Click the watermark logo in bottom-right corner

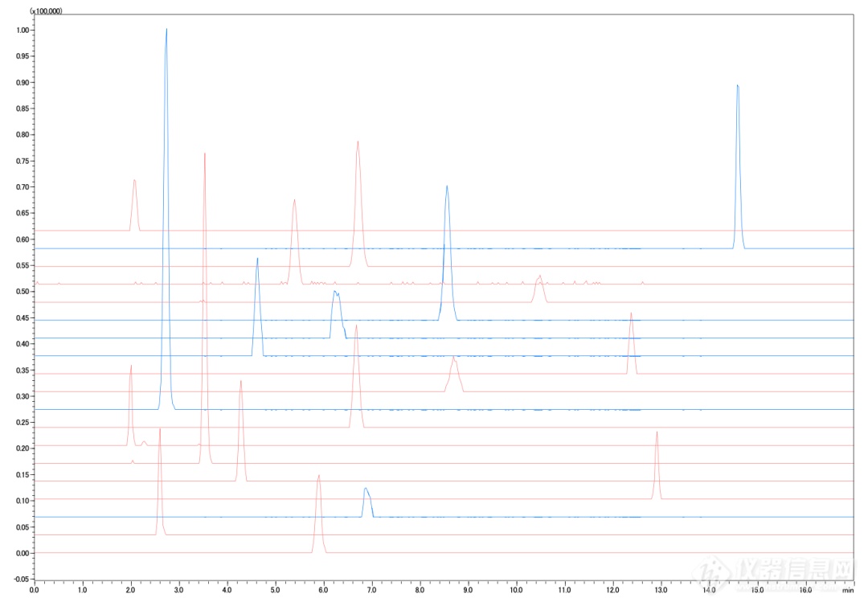tap(776, 572)
